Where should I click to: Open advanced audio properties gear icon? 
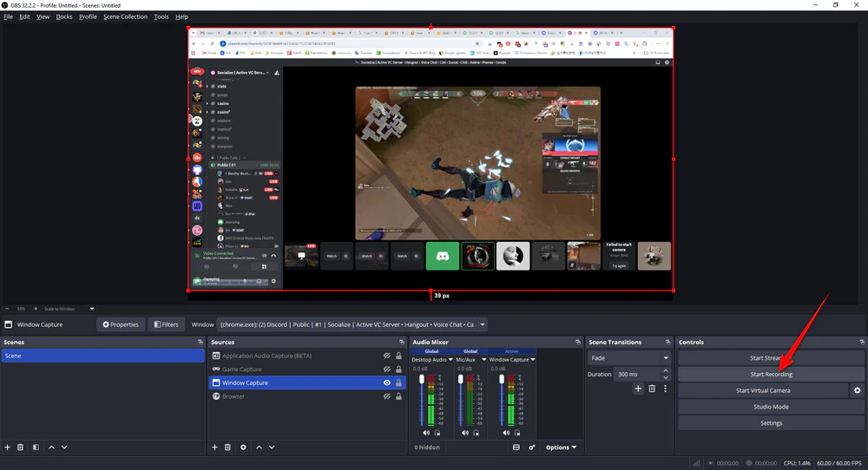[532, 447]
